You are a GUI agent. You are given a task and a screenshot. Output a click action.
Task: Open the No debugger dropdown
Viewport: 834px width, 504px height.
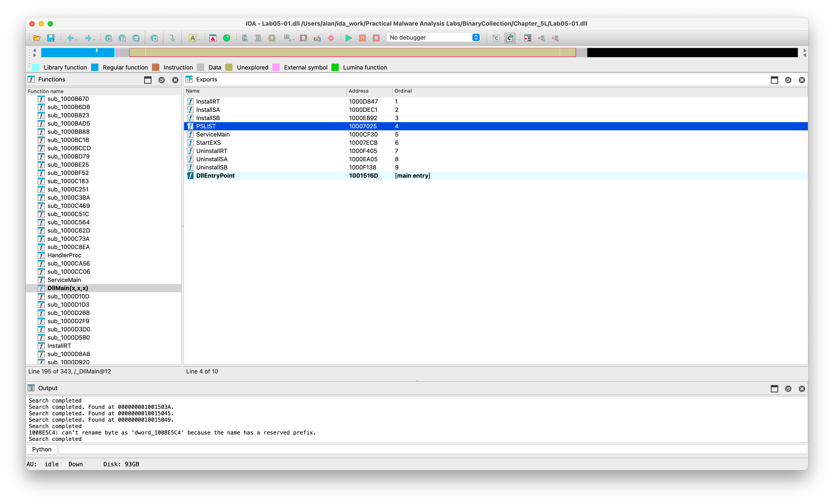(433, 38)
